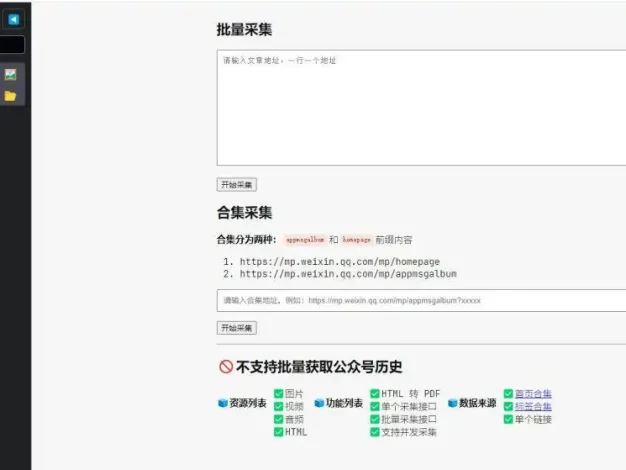The width and height of the screenshot is (626, 470).
Task: Click the 单个链接 text
Action: (x=533, y=419)
